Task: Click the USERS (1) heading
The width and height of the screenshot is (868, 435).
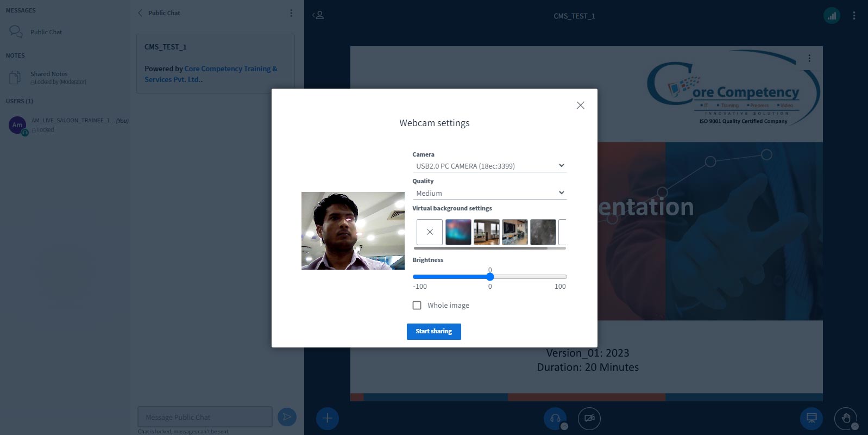Action: (20, 101)
